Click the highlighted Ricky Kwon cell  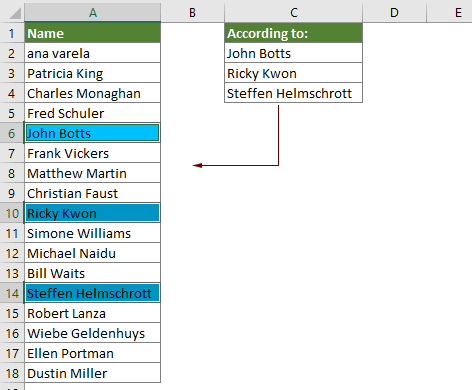(92, 213)
